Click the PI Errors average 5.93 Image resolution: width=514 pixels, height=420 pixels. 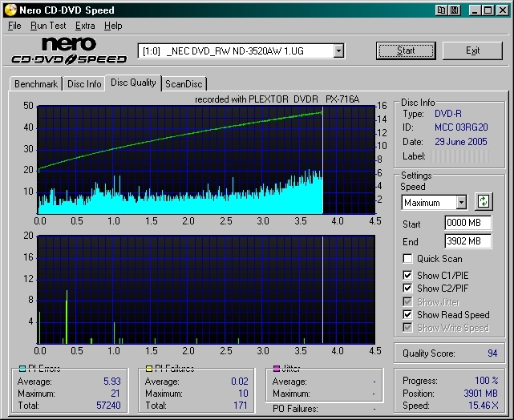[112, 382]
